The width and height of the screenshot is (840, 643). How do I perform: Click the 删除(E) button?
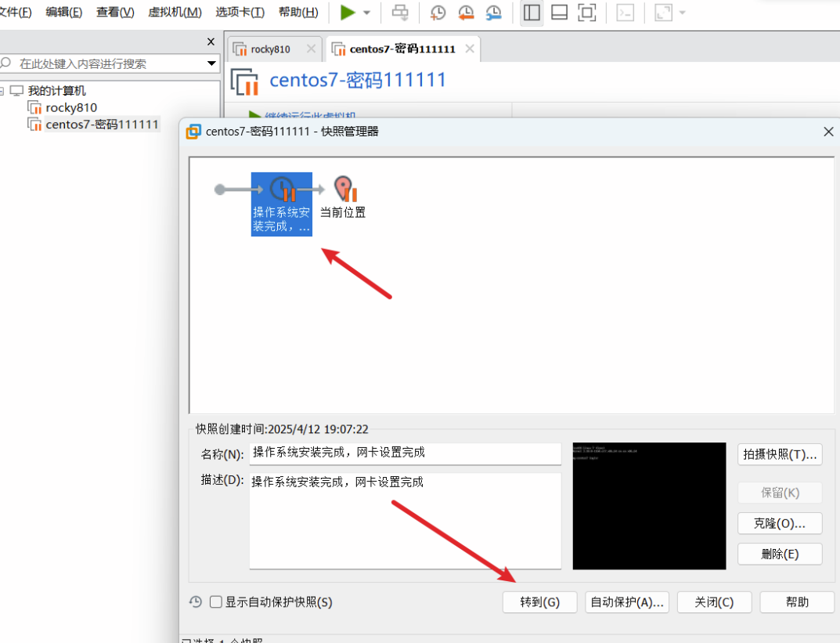[780, 554]
